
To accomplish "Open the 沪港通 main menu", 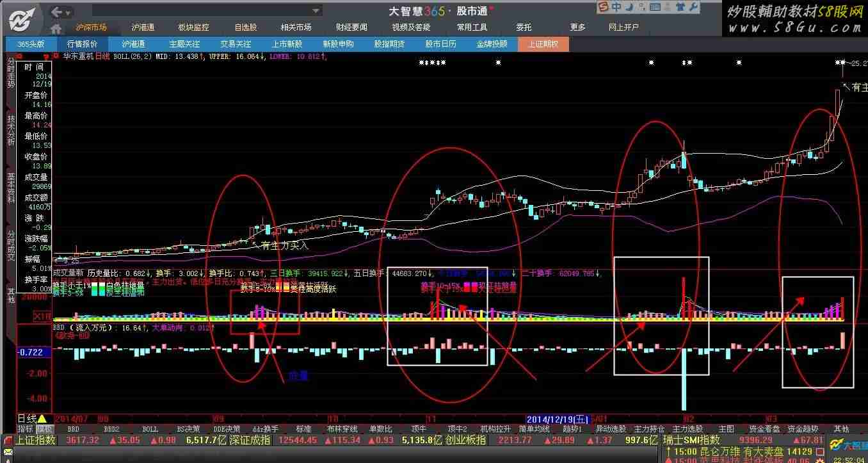I will [x=143, y=28].
